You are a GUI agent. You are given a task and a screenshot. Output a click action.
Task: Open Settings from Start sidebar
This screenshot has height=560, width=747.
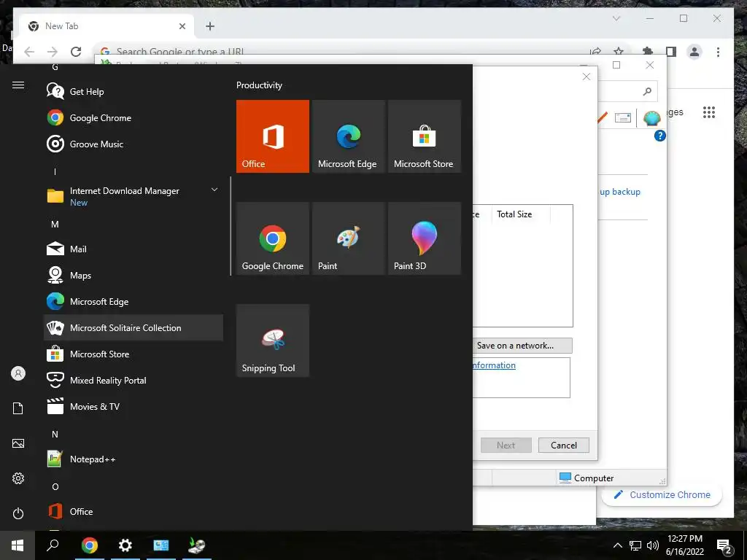[18, 478]
